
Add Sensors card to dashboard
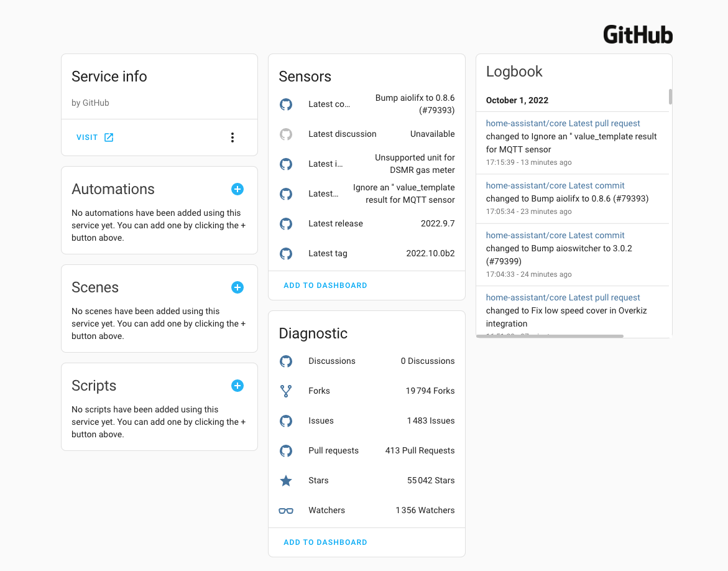tap(325, 285)
